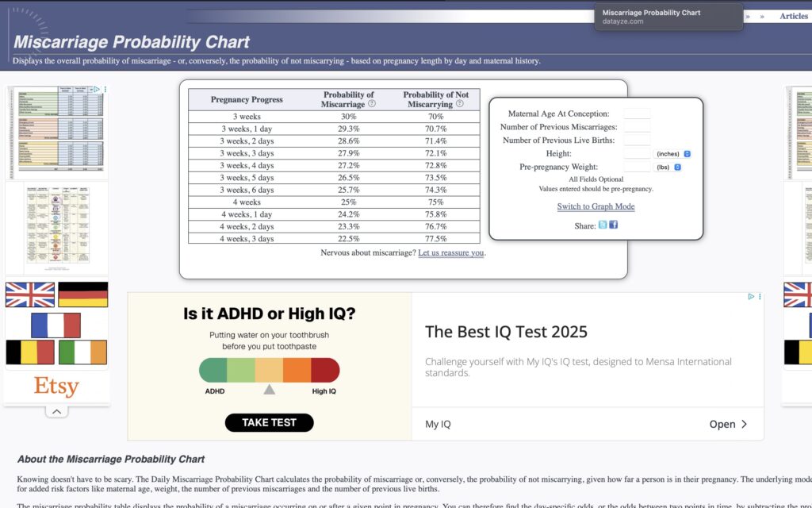The height and width of the screenshot is (508, 812).
Task: Collapse the left sidebar ad with the chevron
Action: click(56, 411)
